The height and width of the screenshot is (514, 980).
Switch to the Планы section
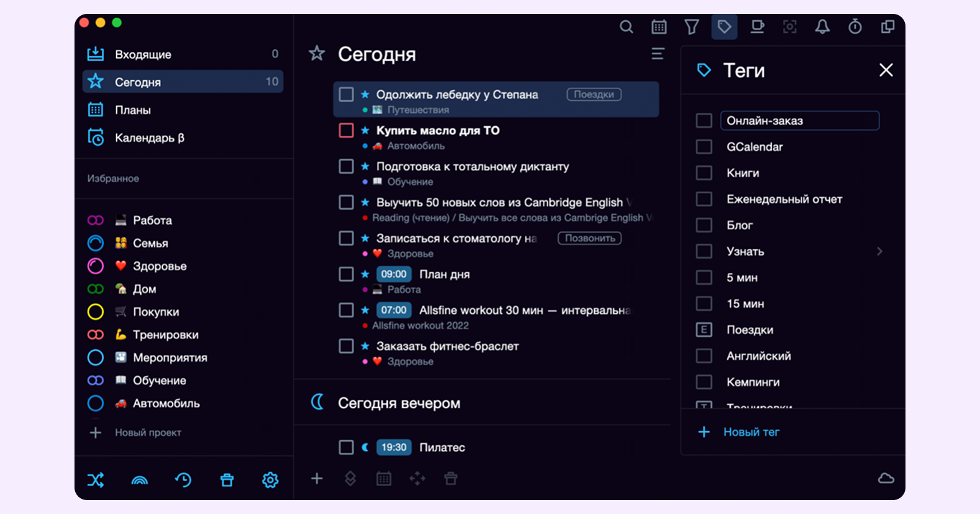pos(133,110)
